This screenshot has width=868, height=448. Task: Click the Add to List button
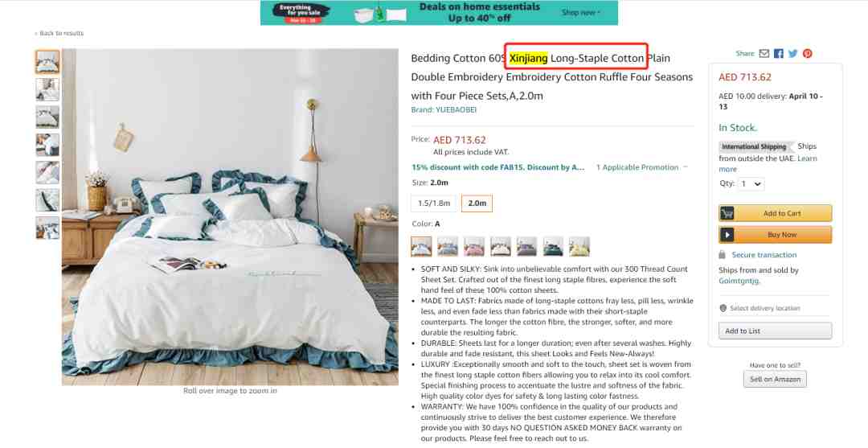(x=775, y=331)
